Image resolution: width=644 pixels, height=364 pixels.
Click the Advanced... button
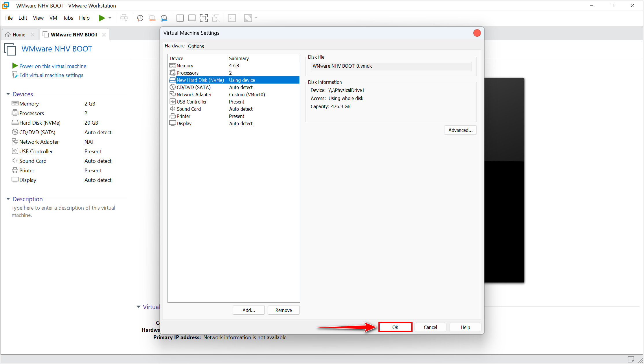(460, 130)
